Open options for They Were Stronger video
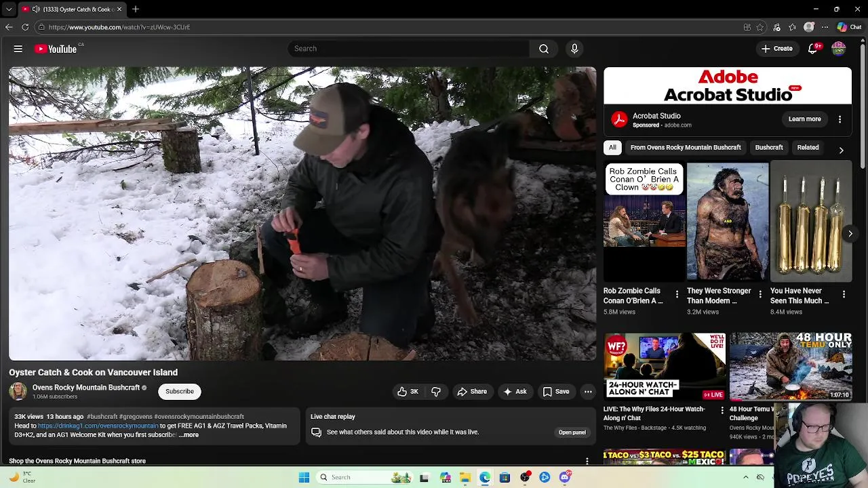Viewport: 868px width, 488px height. 760,294
